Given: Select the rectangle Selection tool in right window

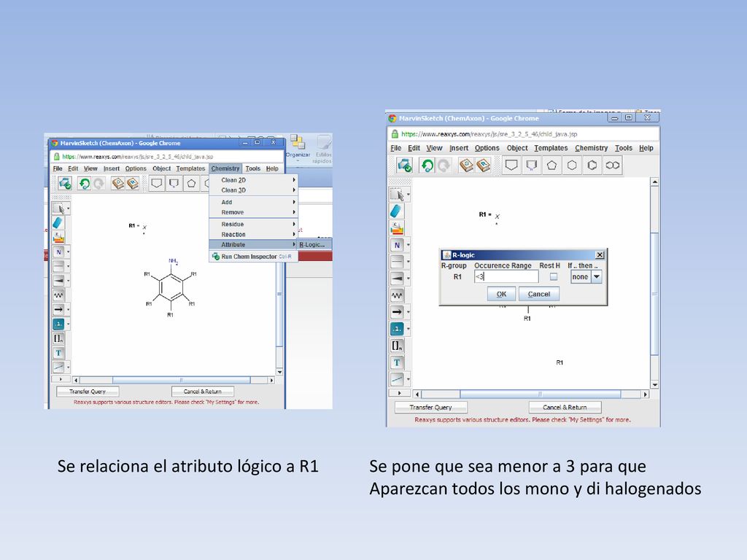Looking at the screenshot, I should 396,194.
